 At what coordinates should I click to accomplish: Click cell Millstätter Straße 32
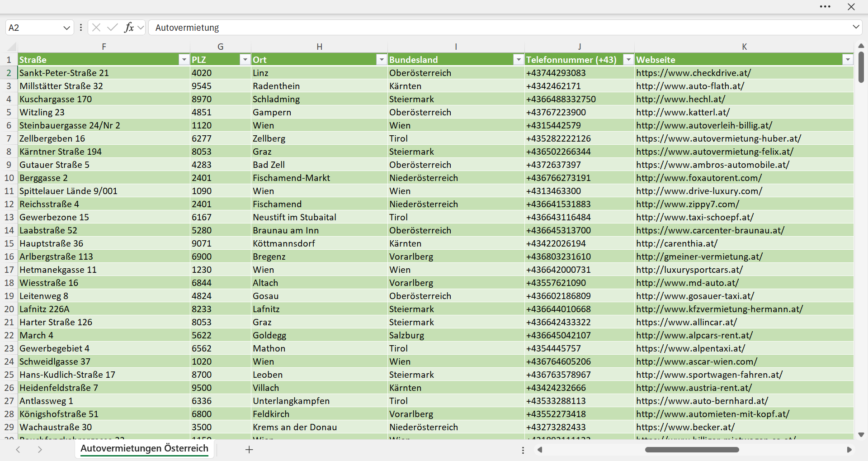[x=104, y=86]
